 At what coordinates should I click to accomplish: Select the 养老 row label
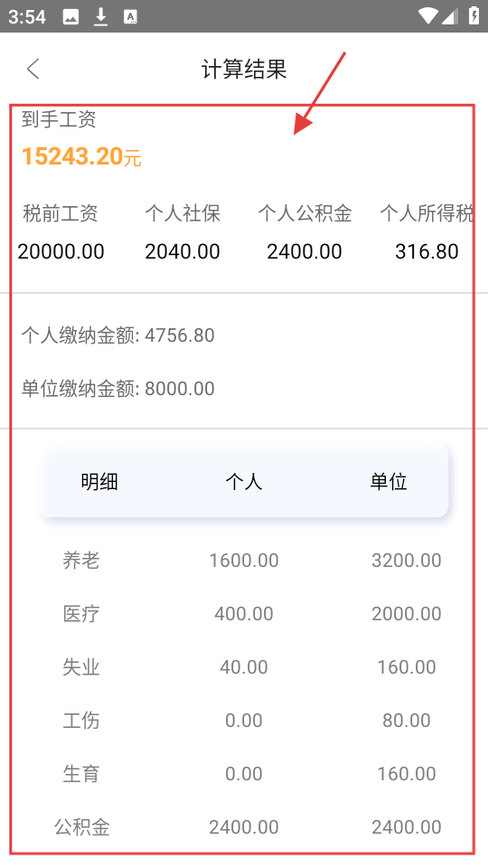pos(81,561)
